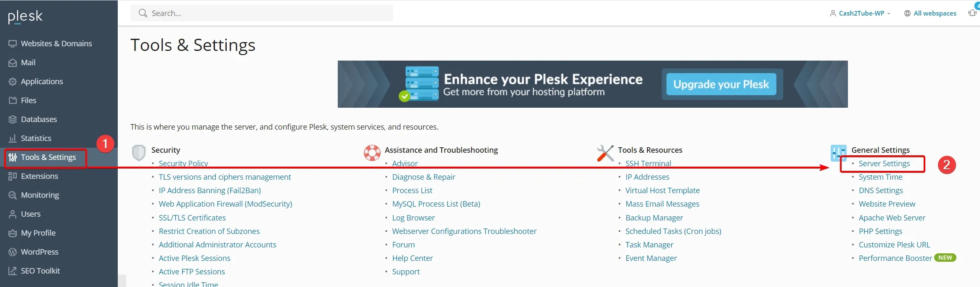Click the search magnifier icon
Screen dimensions: 980x287
point(143,13)
